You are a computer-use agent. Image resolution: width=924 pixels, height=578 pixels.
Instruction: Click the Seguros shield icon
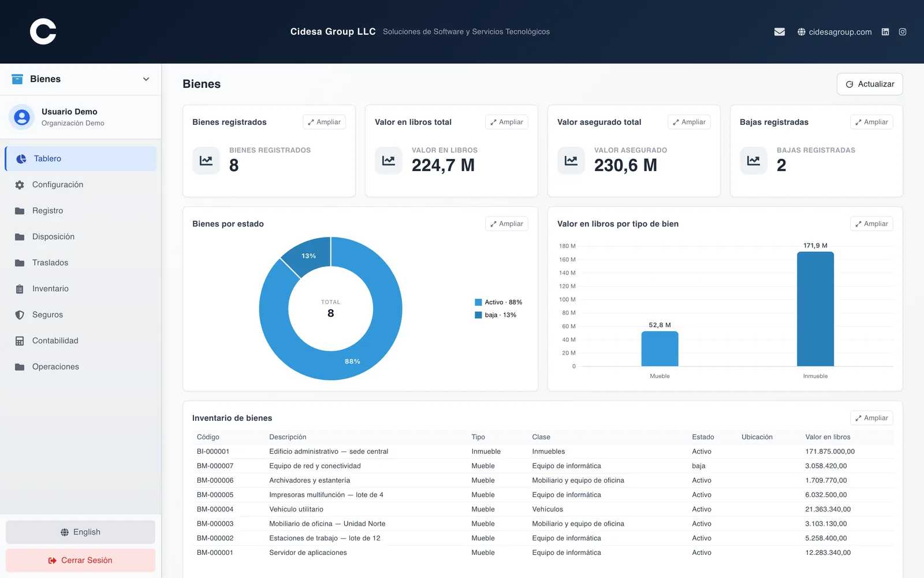tap(20, 315)
